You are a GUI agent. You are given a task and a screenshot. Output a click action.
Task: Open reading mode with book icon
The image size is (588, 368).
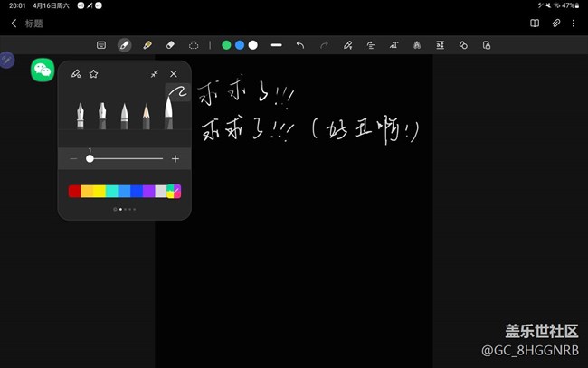(x=535, y=23)
